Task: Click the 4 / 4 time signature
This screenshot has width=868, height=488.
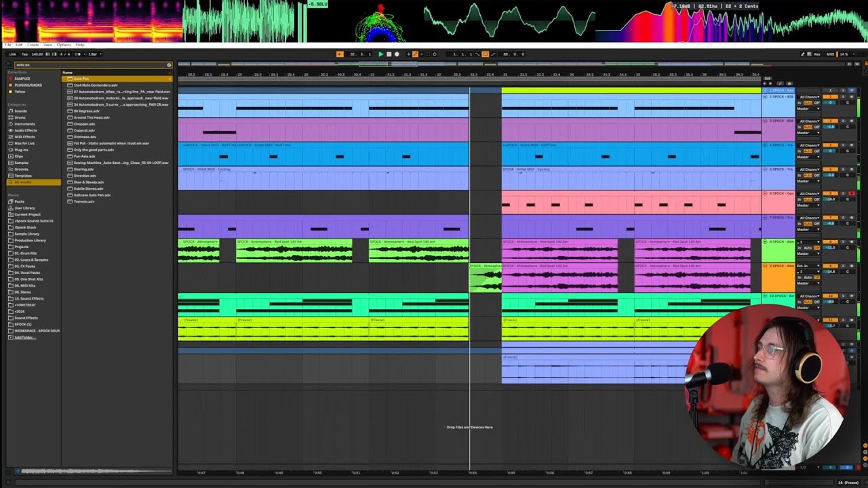Action: 65,54
